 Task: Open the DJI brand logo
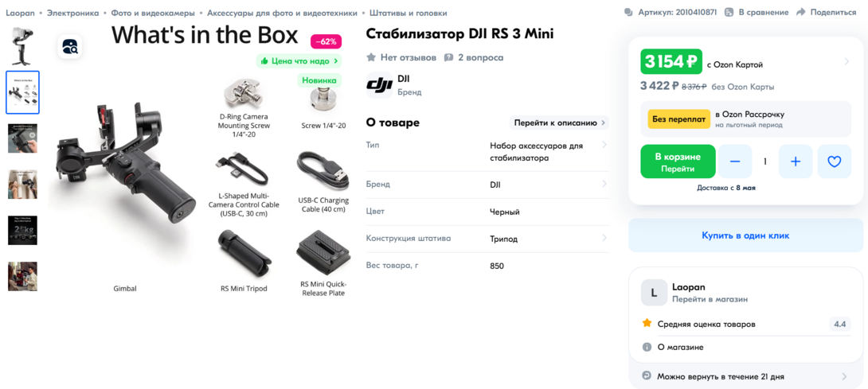(x=379, y=85)
